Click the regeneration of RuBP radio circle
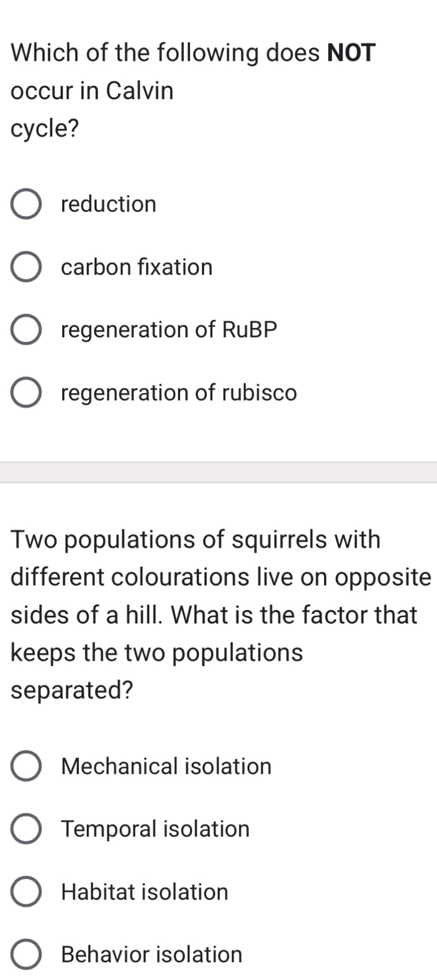The width and height of the screenshot is (437, 980). point(25,330)
